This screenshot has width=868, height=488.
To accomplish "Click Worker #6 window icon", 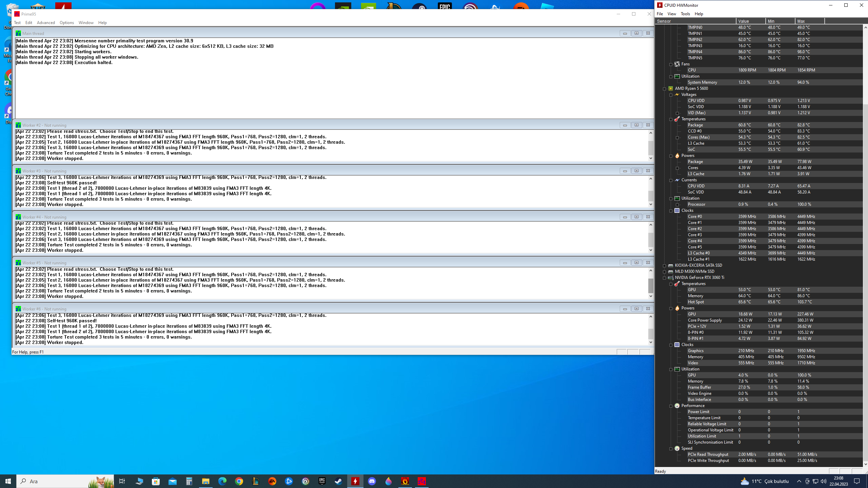I will tap(18, 309).
